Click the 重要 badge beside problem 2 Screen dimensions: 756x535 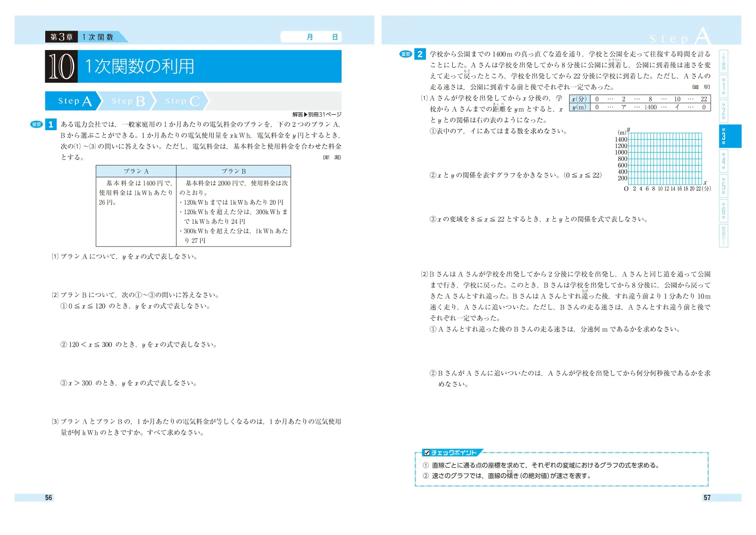point(406,54)
